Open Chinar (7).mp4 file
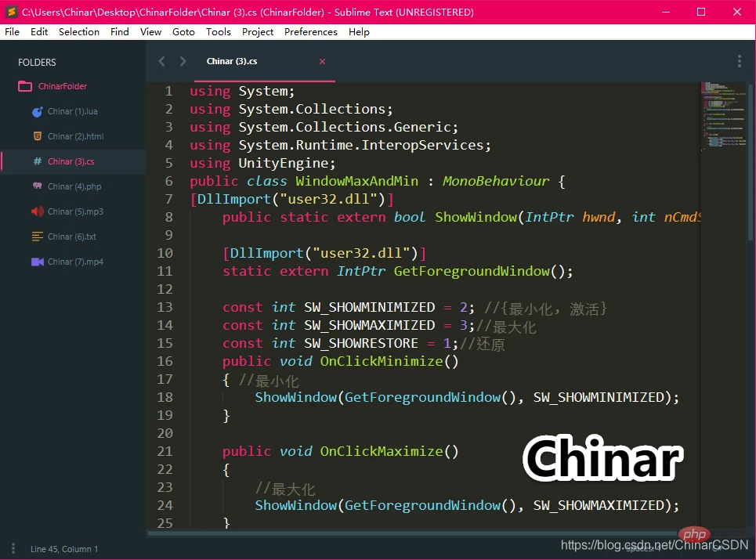This screenshot has height=560, width=756. point(75,262)
